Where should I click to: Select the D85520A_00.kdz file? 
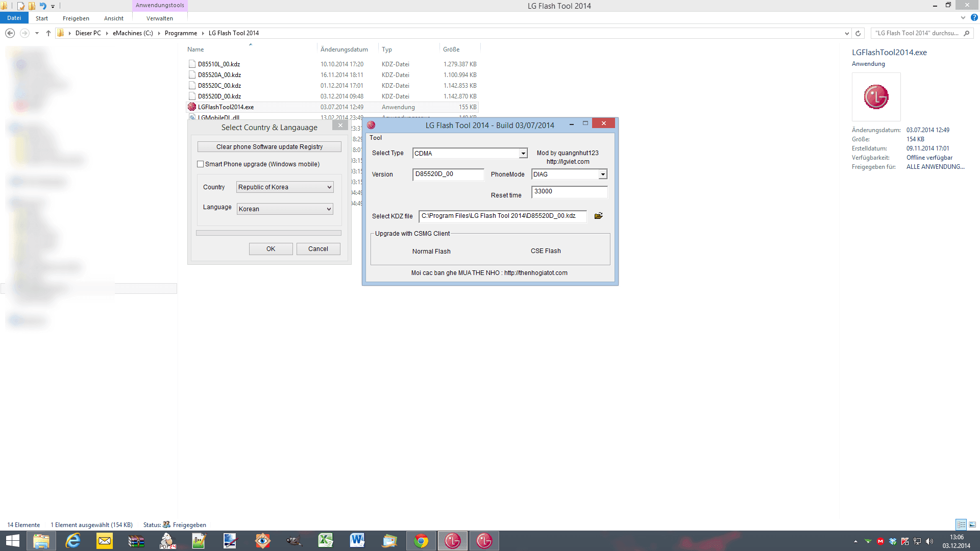tap(333, 75)
